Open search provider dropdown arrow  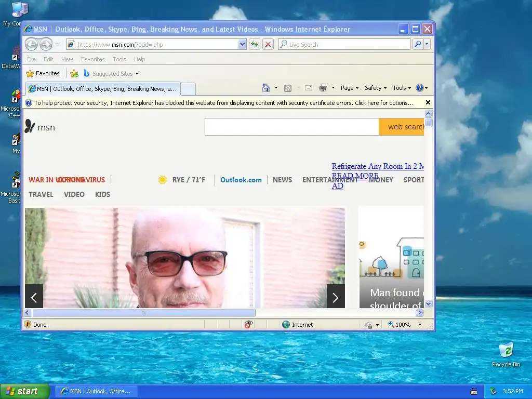click(427, 44)
